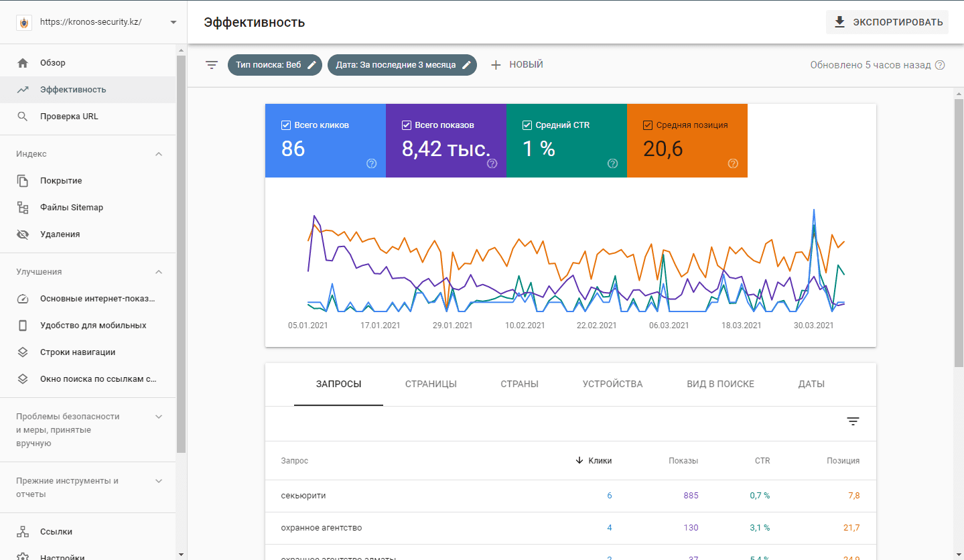Open the filter icon left of Тип поиска

coord(212,65)
